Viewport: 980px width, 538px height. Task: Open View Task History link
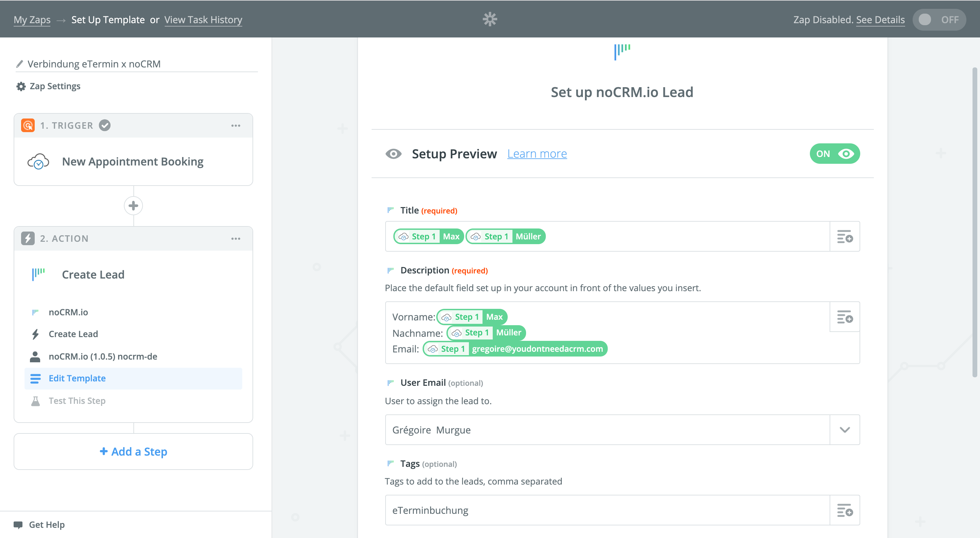[x=203, y=19]
